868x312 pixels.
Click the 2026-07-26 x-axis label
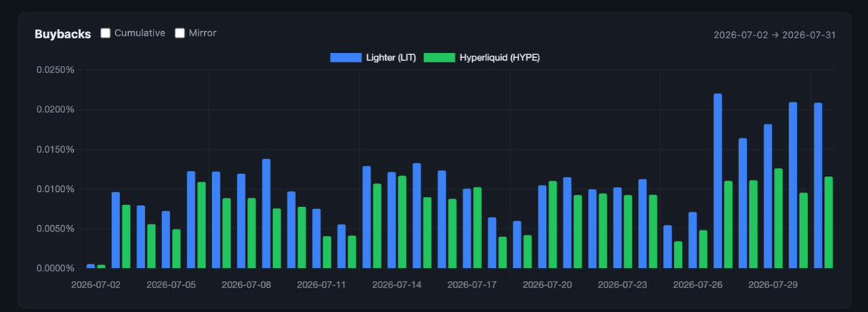[x=697, y=285]
